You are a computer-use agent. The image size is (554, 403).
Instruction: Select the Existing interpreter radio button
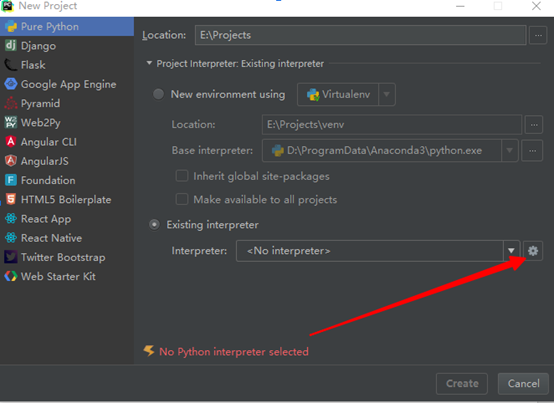(x=154, y=225)
